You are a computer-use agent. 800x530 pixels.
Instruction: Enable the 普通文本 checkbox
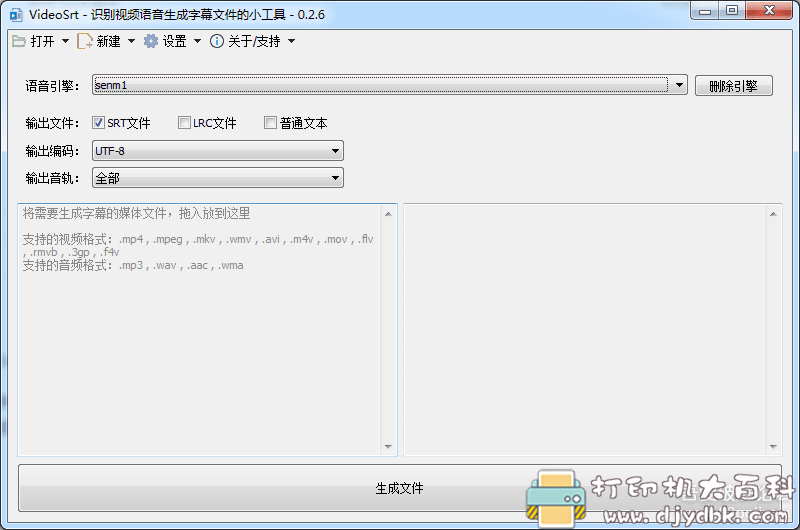click(x=270, y=122)
